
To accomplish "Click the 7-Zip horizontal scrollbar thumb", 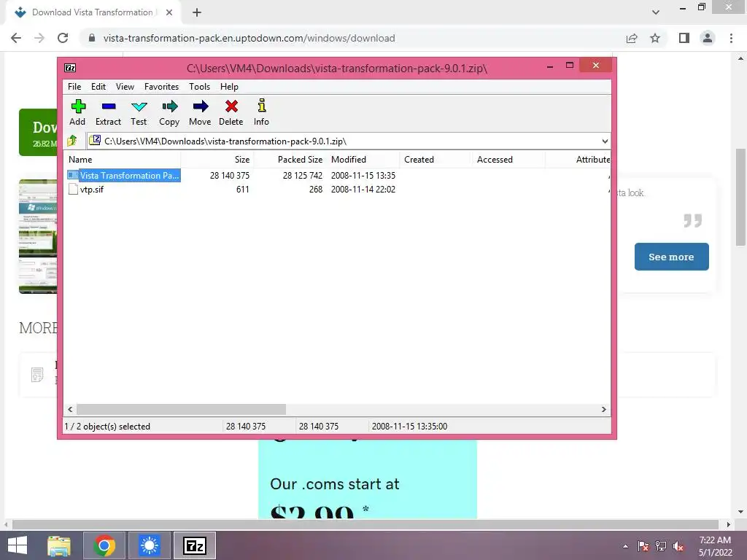I will [181, 410].
